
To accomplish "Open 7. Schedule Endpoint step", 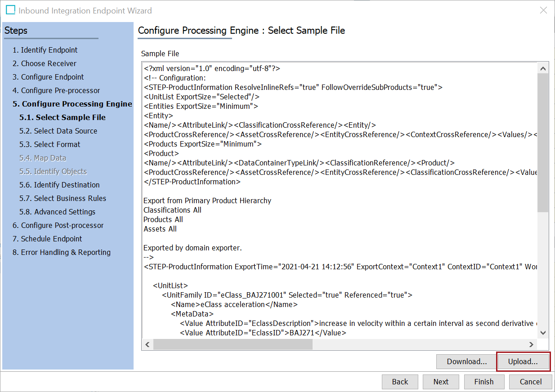I will (47, 239).
